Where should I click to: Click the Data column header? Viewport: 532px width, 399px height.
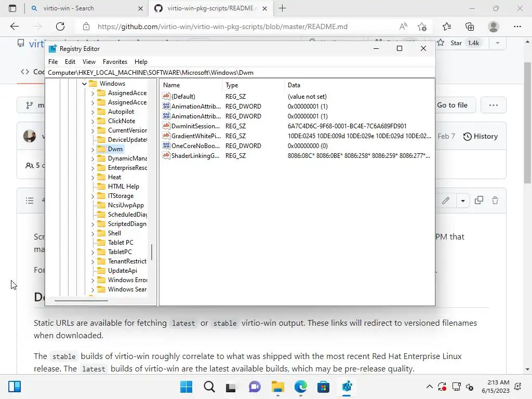359,85
